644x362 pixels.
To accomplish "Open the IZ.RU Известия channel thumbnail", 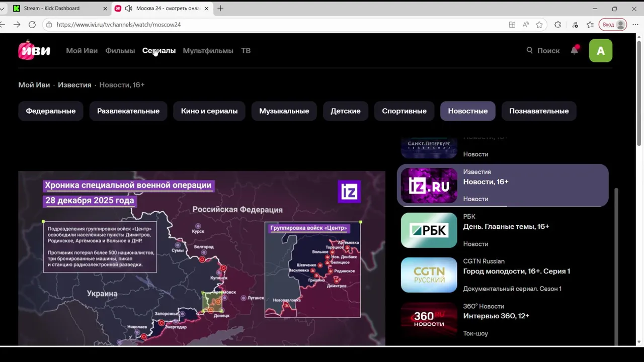I will click(429, 186).
